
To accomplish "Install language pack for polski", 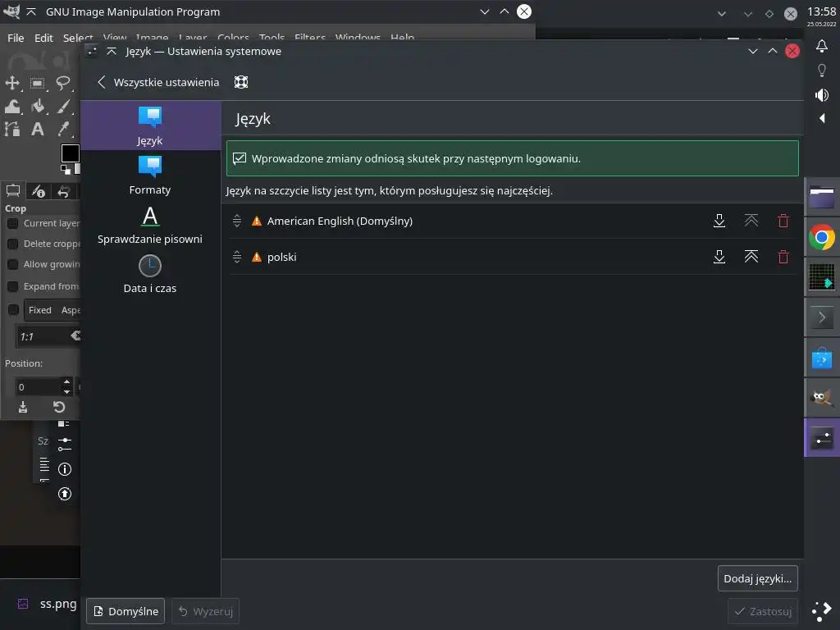I will click(719, 257).
